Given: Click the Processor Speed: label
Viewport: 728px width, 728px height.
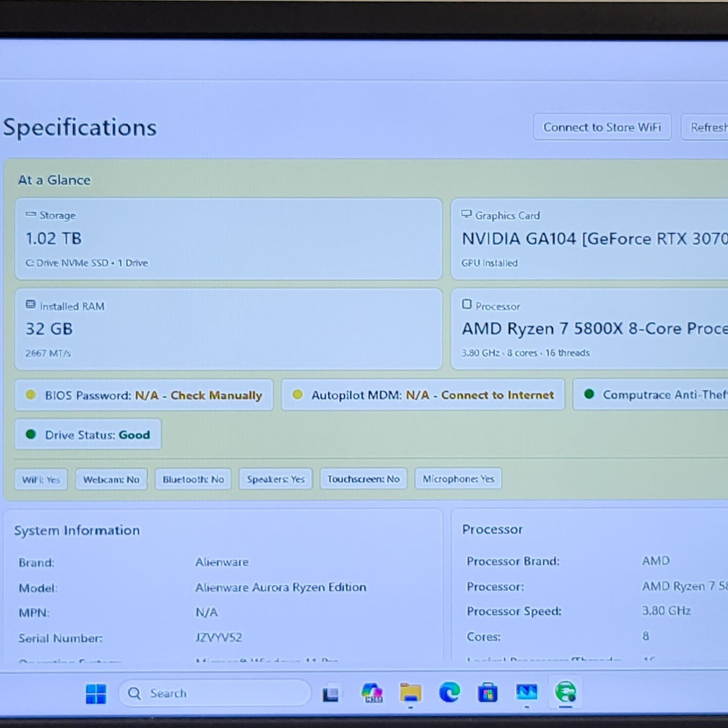Looking at the screenshot, I should click(514, 612).
